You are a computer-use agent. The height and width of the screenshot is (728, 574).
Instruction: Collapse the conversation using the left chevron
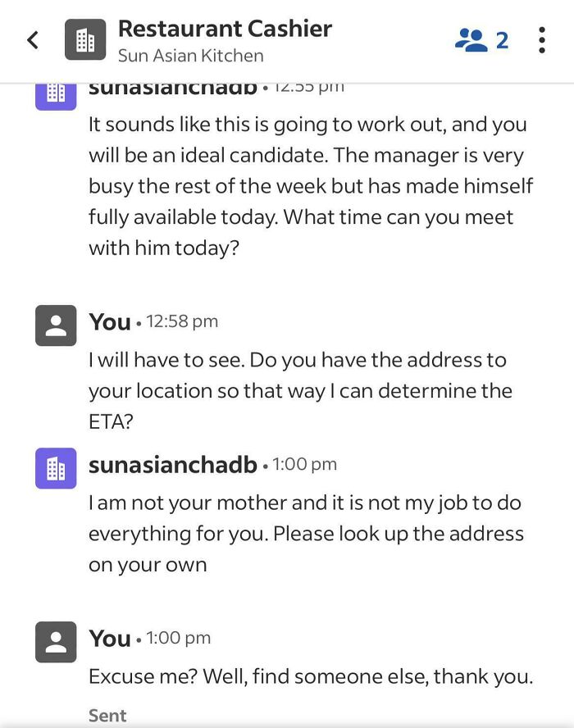[33, 39]
